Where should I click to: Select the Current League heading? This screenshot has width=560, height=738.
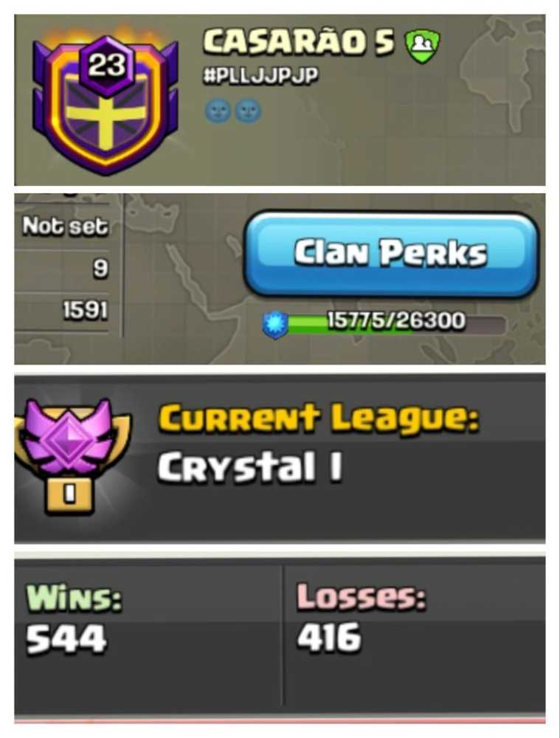coord(319,418)
